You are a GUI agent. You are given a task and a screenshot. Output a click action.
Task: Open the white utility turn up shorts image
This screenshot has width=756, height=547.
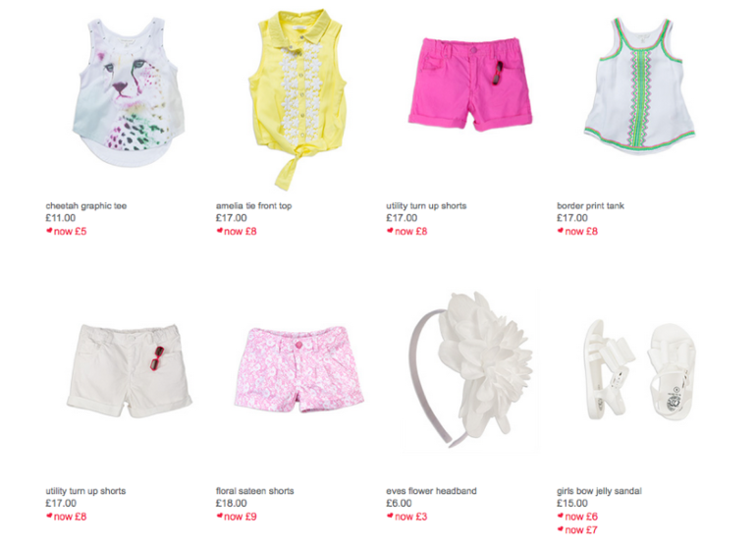pos(130,370)
